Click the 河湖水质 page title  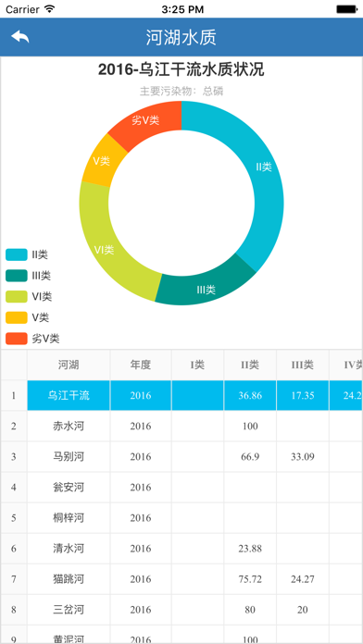point(181,37)
